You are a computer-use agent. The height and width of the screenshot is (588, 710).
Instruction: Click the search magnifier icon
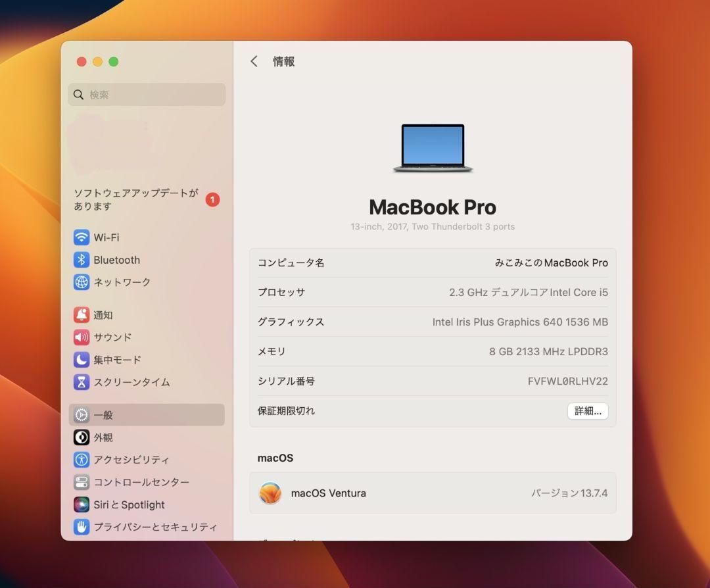point(79,95)
